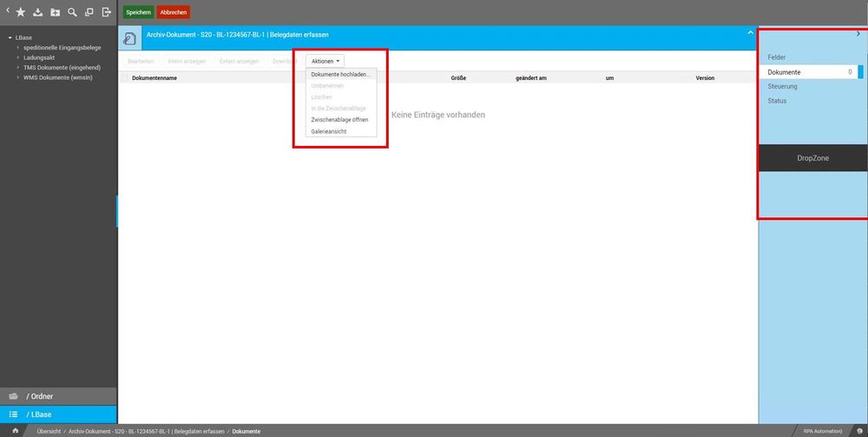868x437 pixels.
Task: Click the overlapping windows icon in sidebar toolbar
Action: point(89,12)
